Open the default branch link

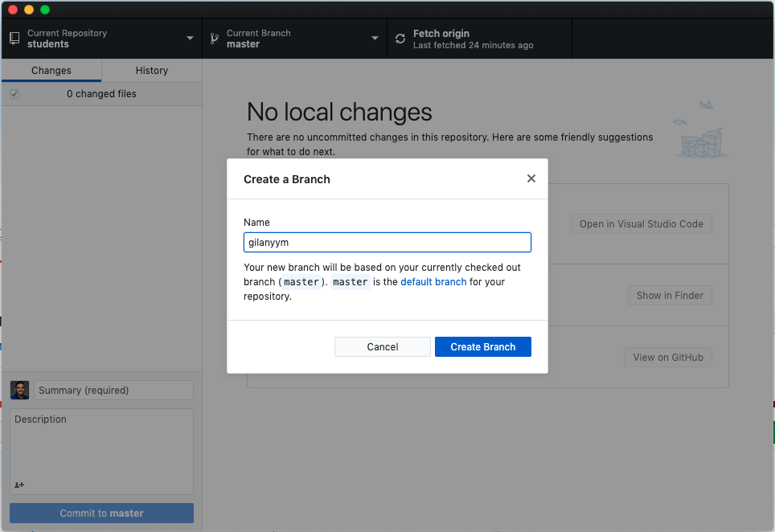coord(433,281)
